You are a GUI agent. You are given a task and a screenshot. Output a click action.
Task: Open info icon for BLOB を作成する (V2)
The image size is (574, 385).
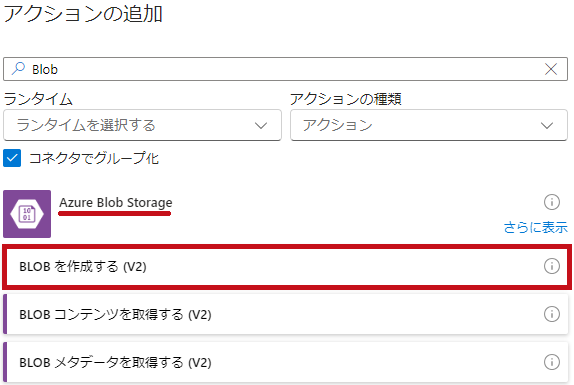coord(552,266)
